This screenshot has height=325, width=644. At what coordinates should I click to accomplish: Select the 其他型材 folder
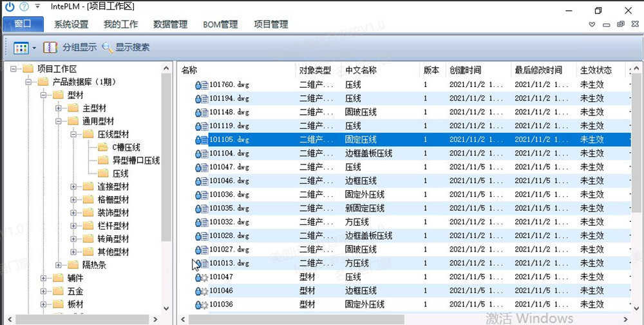(x=113, y=251)
